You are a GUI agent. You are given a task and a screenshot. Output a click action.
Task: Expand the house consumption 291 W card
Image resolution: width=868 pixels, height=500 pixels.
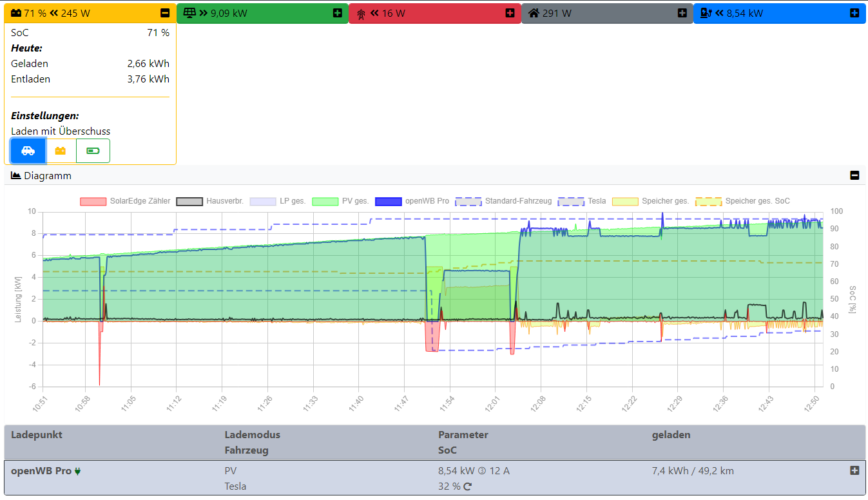point(682,13)
